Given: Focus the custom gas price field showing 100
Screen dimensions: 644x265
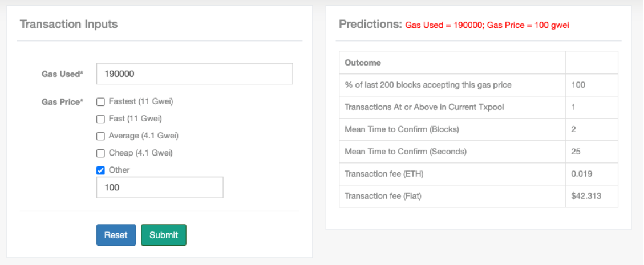Looking at the screenshot, I should [160, 187].
